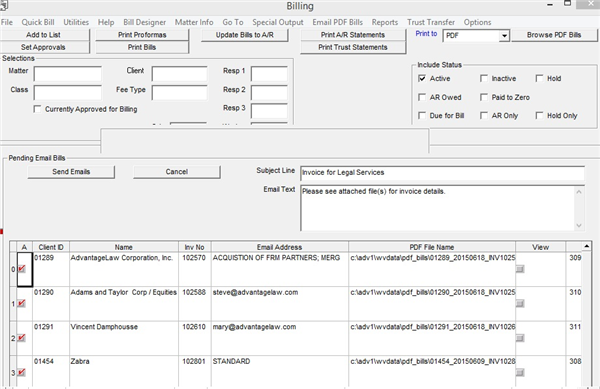
Task: Click the view icon for Adams and Taylor row
Action: tap(520, 304)
